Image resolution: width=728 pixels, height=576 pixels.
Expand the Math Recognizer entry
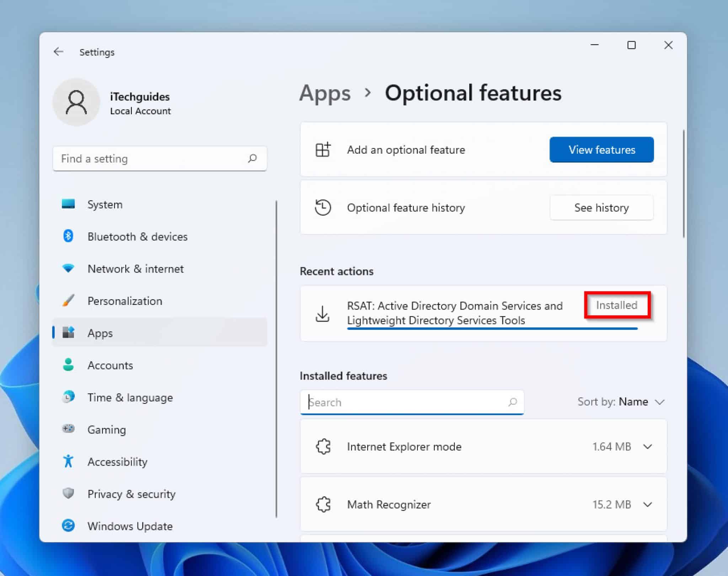(648, 504)
